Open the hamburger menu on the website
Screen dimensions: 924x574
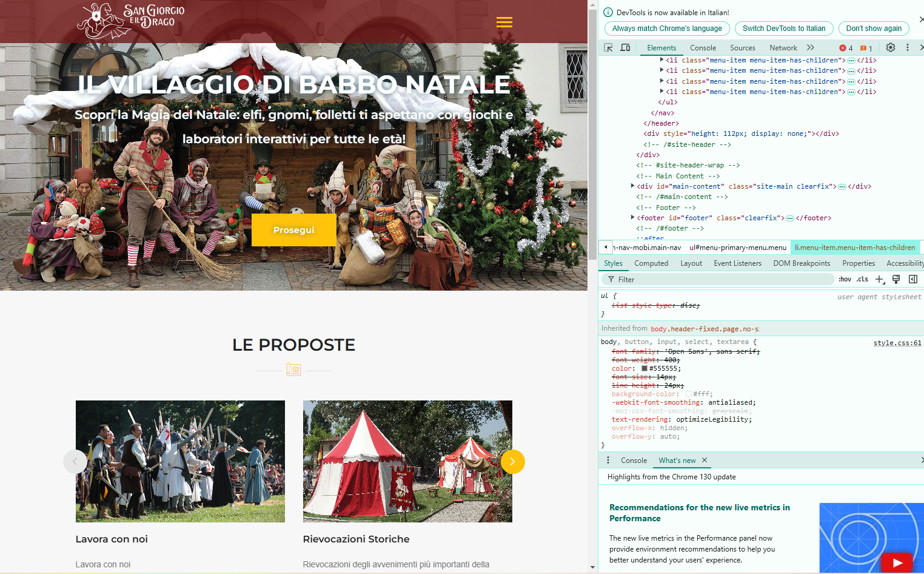(x=504, y=22)
